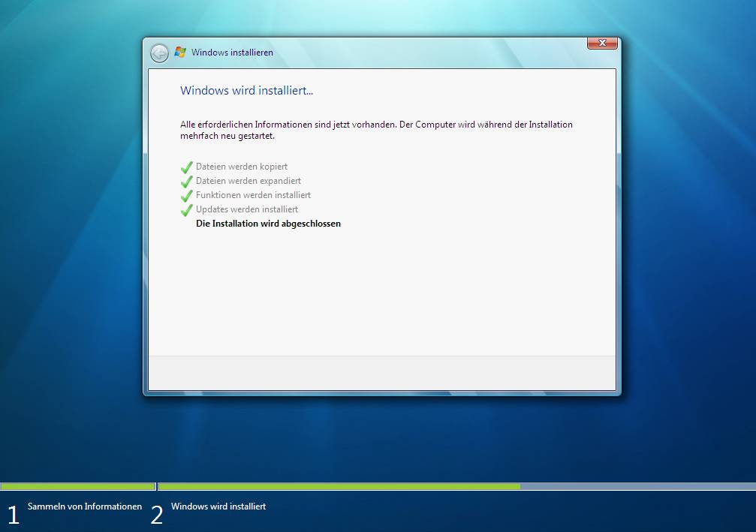Click the large step number 2

click(x=157, y=515)
